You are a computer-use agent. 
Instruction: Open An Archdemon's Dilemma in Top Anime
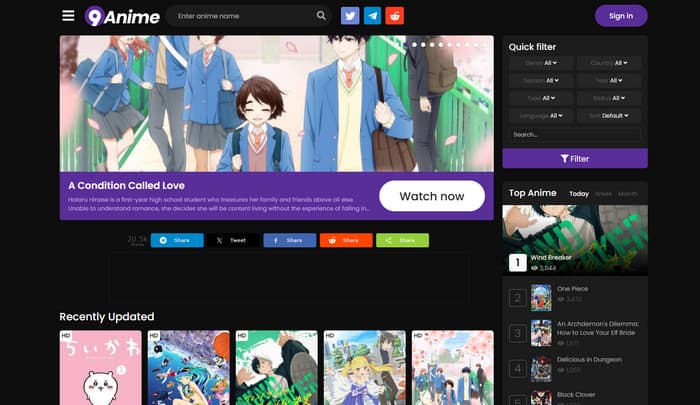(x=598, y=328)
